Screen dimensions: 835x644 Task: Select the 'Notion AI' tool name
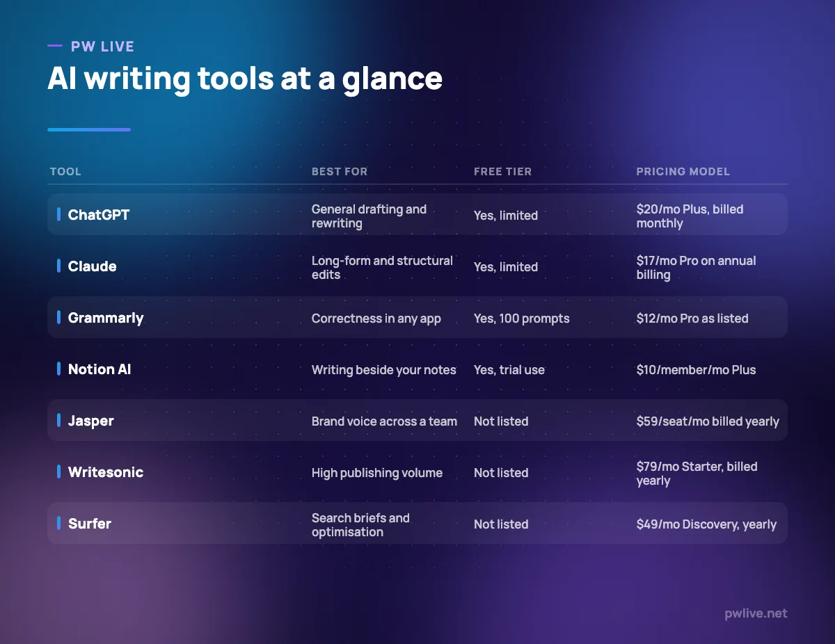[x=100, y=369]
